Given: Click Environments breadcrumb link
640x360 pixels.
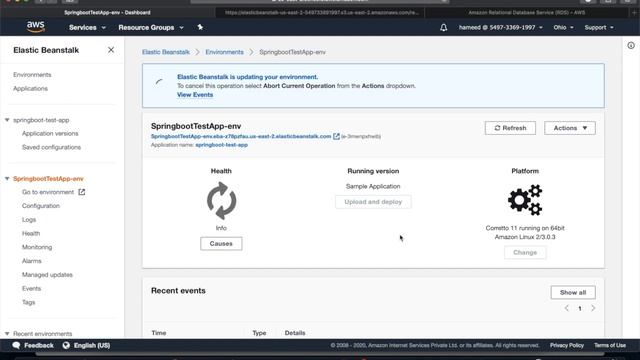Looking at the screenshot, I should tap(224, 52).
